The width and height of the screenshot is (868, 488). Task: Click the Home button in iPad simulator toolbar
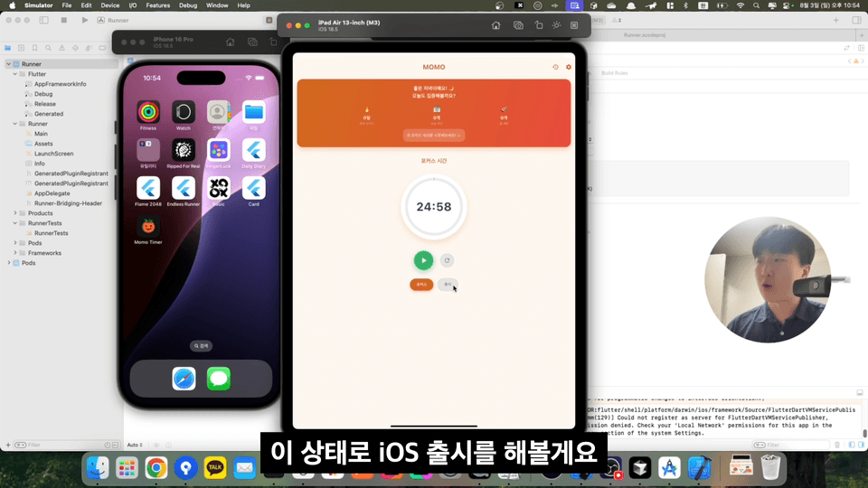coord(496,25)
